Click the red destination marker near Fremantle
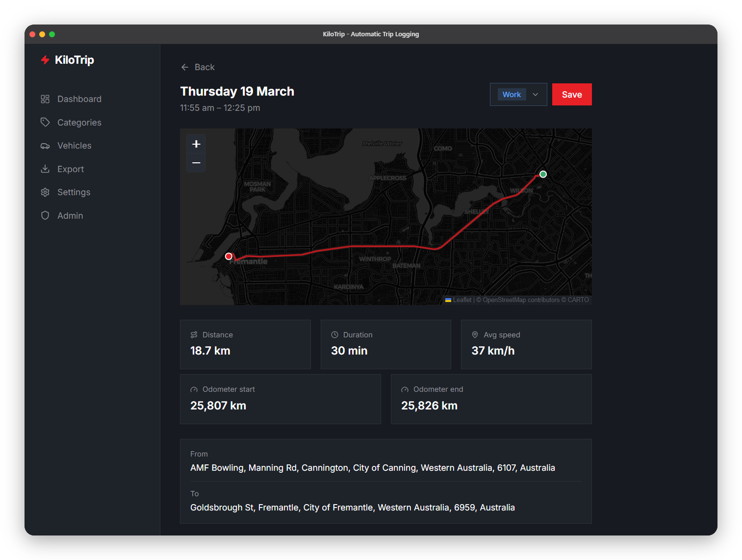The height and width of the screenshot is (560, 742). [228, 256]
